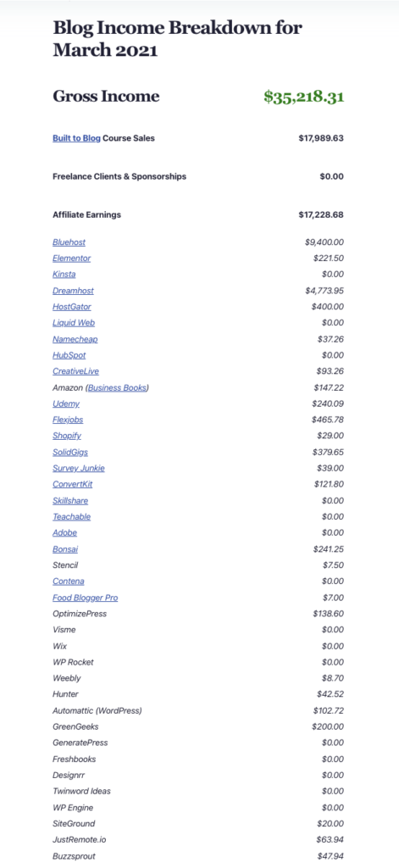Viewport: 399px width, 868px height.
Task: Click the Udemy link
Action: [66, 403]
